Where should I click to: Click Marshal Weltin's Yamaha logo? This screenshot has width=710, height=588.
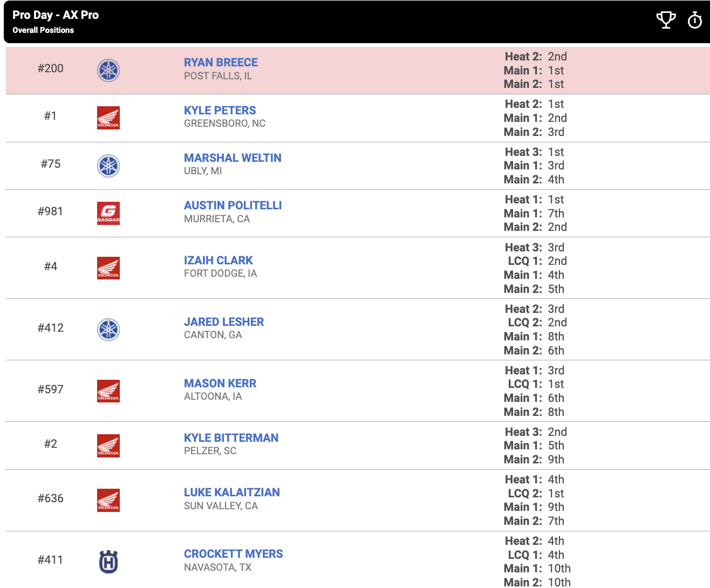pyautogui.click(x=108, y=166)
